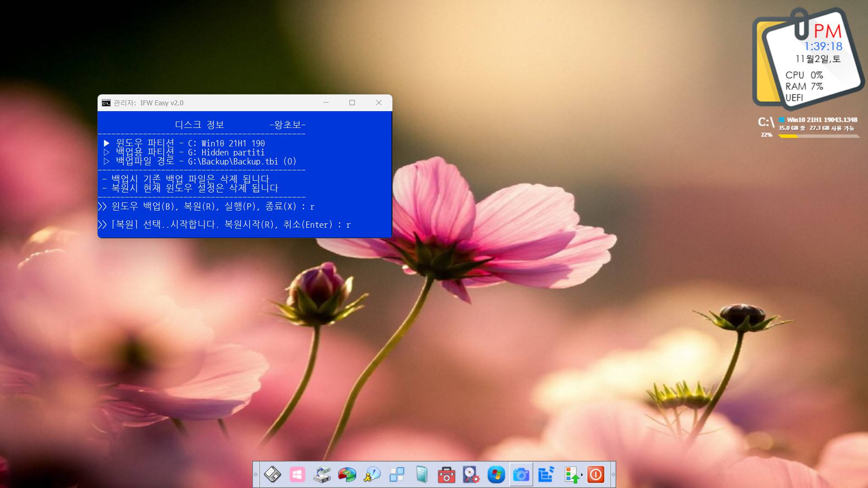Click the clock widget time 1:39:18
The width and height of the screenshot is (868, 488).
823,46
